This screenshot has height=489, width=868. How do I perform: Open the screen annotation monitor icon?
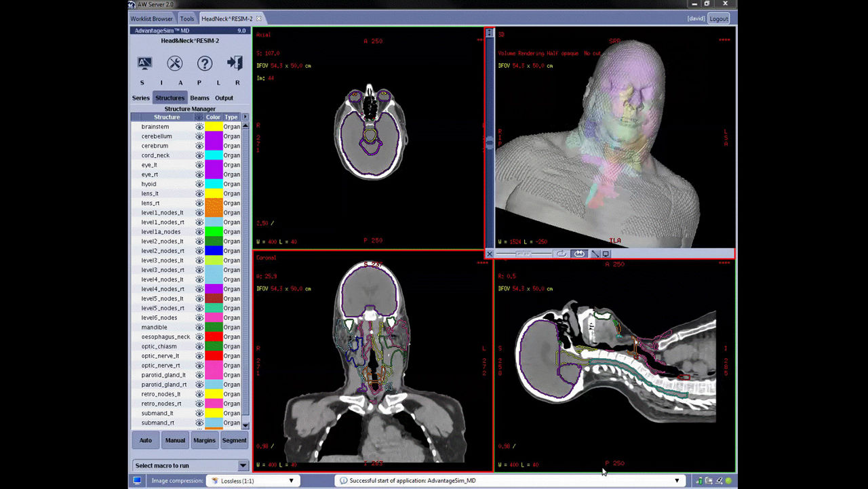coord(144,63)
